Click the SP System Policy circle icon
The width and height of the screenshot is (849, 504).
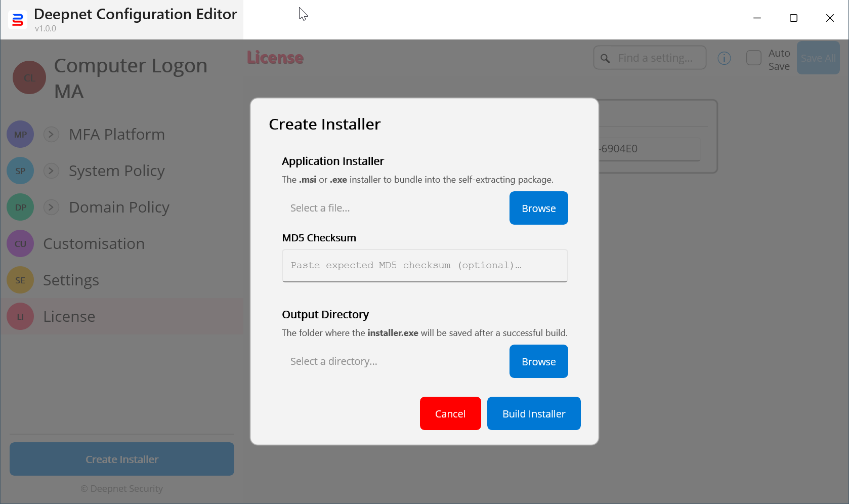point(20,171)
